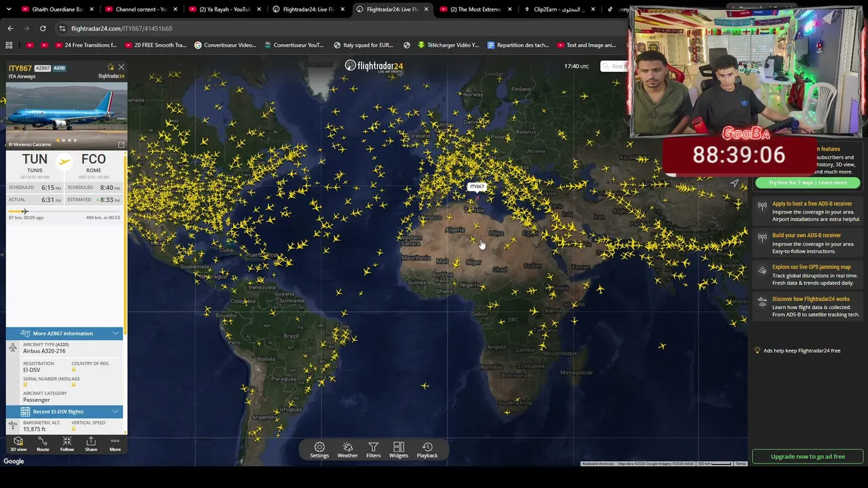Click the AZ867 flight number badge
Viewport: 868px width, 488px height.
click(43, 68)
